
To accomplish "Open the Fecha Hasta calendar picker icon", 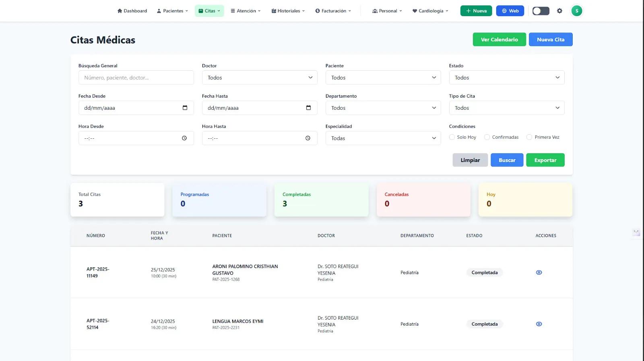I will (308, 108).
